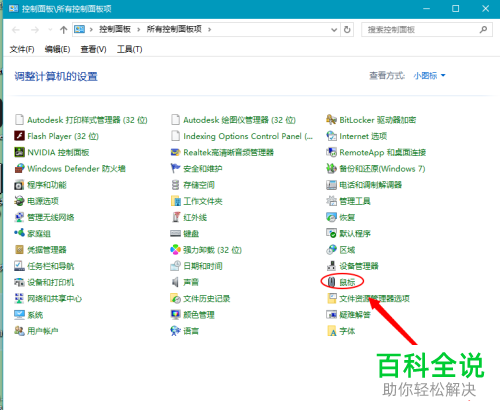Click the NVIDIA 控制面板 icon

click(x=19, y=152)
